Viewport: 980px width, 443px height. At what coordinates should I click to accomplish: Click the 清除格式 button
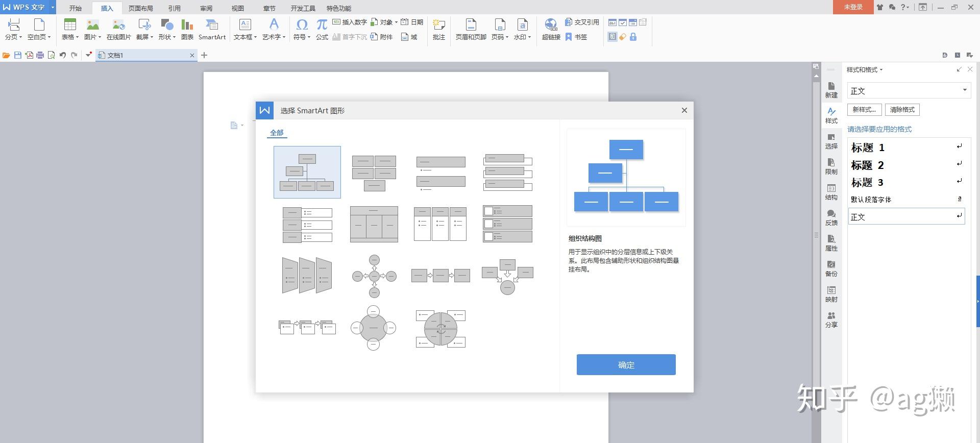[x=902, y=110]
